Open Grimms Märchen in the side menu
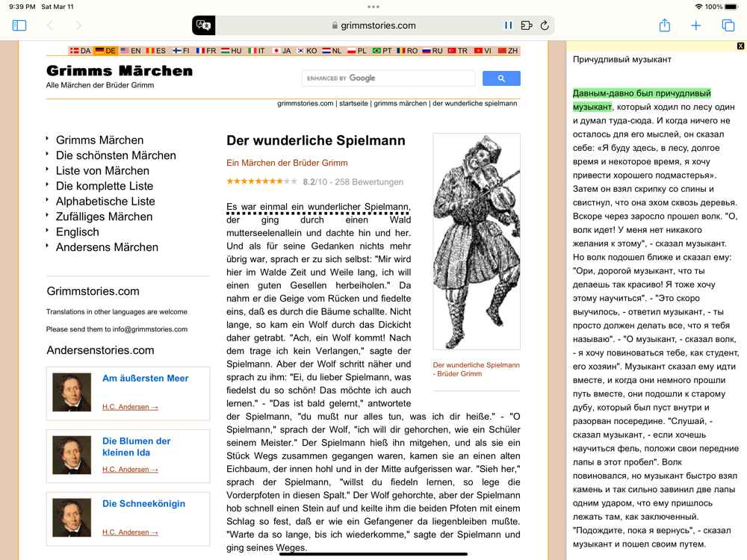 point(99,140)
